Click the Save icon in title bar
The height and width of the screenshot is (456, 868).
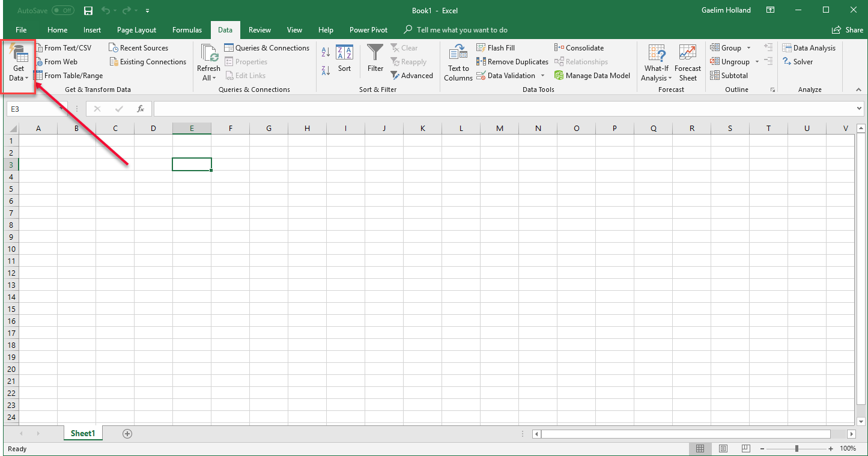pos(88,11)
